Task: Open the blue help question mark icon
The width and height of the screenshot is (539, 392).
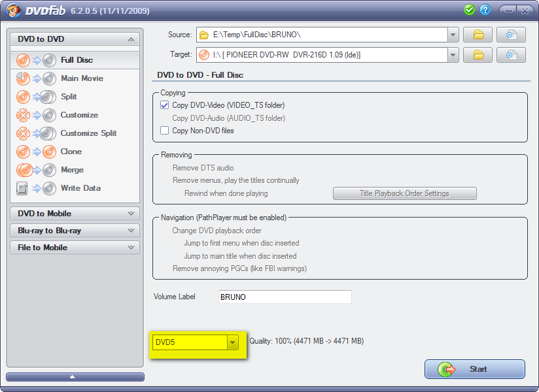Action: [485, 10]
